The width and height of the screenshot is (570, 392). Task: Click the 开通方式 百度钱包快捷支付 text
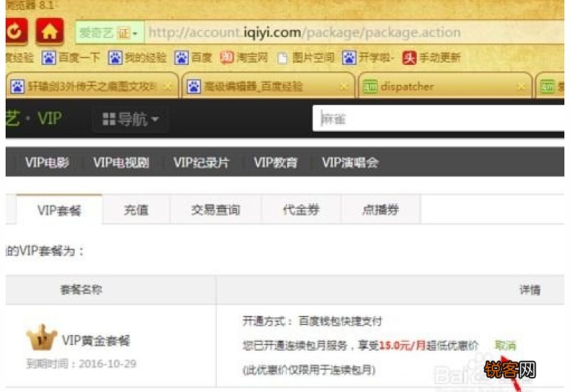[312, 321]
